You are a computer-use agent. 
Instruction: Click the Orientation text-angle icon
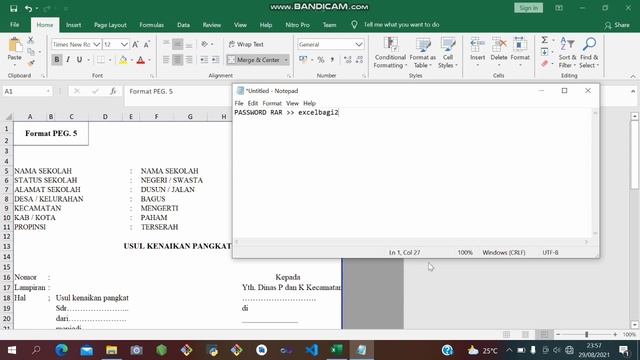[205, 44]
